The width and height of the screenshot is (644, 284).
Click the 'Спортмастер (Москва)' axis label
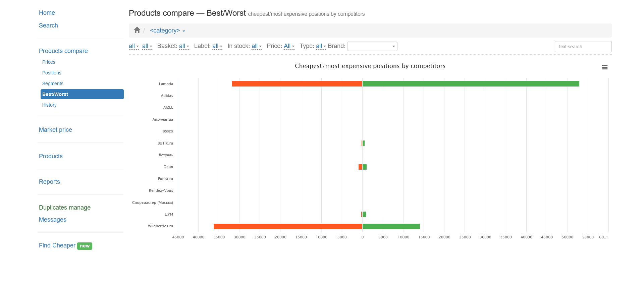[x=153, y=203]
